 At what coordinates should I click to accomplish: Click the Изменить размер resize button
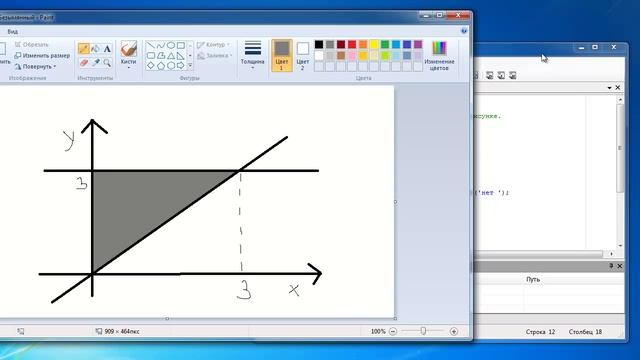point(42,55)
